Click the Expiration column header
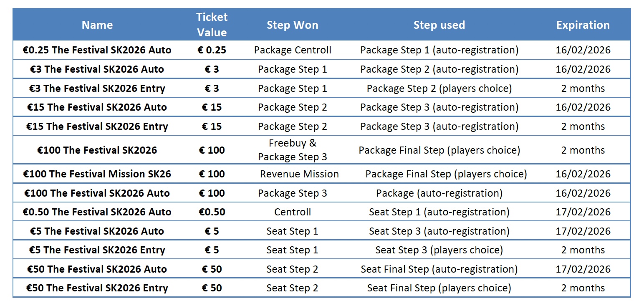Viewport: 644px width, 306px height. [583, 25]
